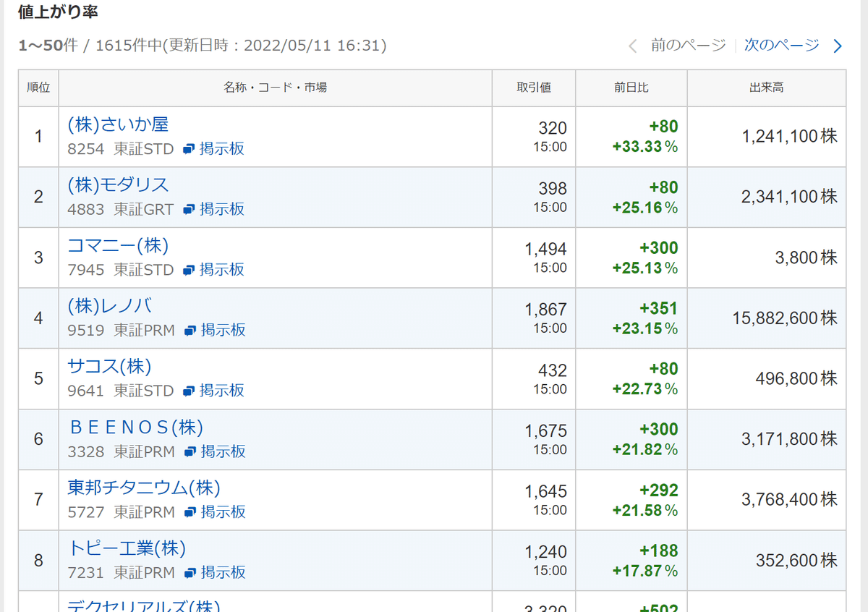Image resolution: width=868 pixels, height=612 pixels.
Task: Click the +292 price change value
Action: point(658,491)
